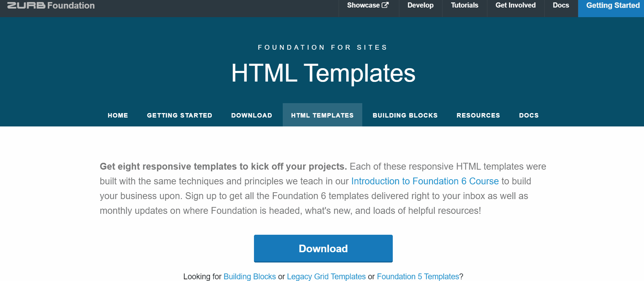Open the Foundation 5 Templates link
This screenshot has height=281, width=644.
[418, 276]
